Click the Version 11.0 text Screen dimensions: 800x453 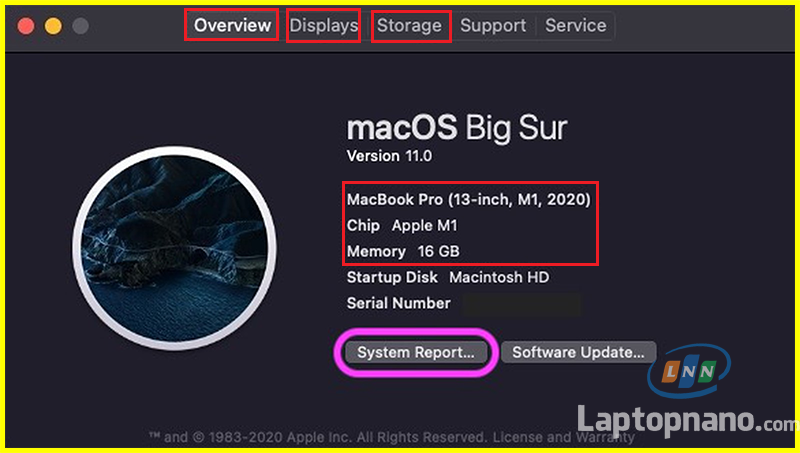(390, 156)
